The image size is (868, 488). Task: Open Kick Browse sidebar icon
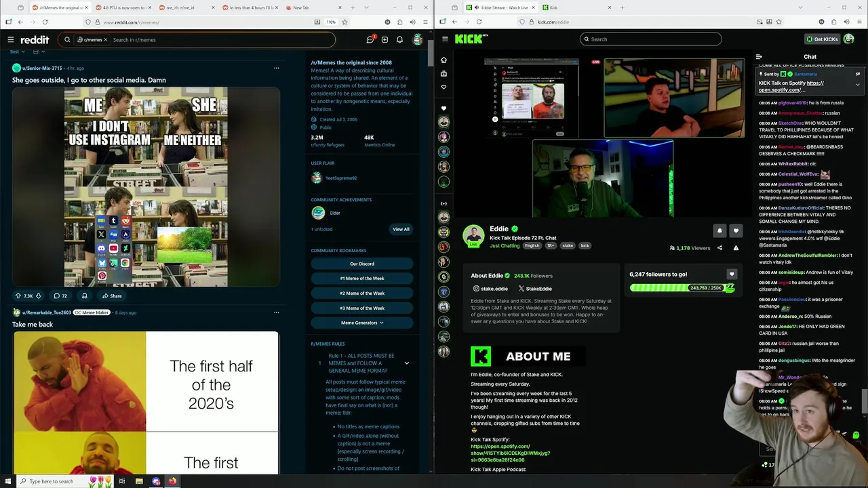[444, 73]
